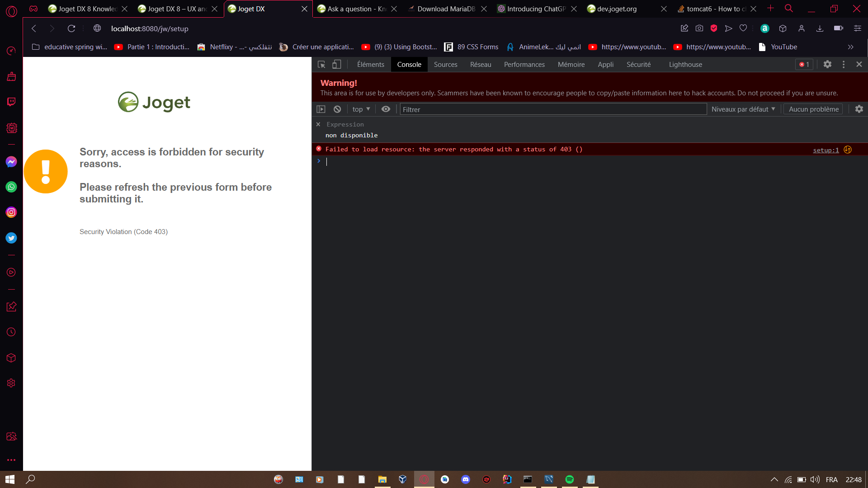Toggle the console sidebar panel icon
868x488 pixels.
tap(321, 109)
